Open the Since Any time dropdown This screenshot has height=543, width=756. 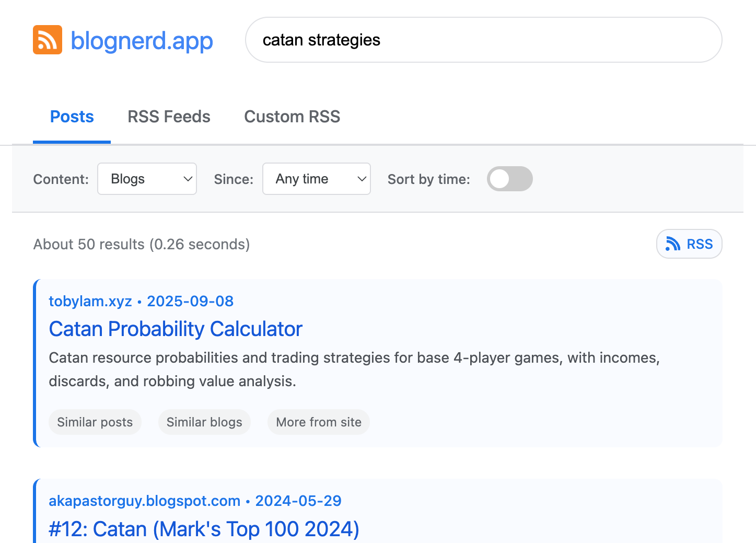click(x=316, y=179)
